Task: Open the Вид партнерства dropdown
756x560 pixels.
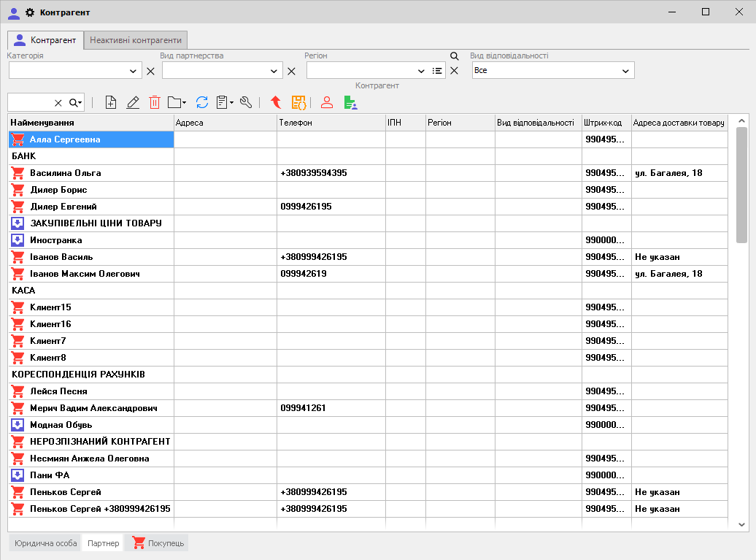Action: point(274,71)
